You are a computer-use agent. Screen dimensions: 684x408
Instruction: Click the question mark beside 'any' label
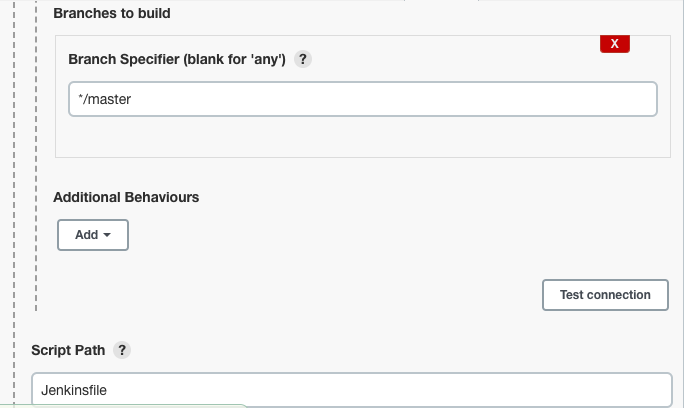click(x=303, y=59)
